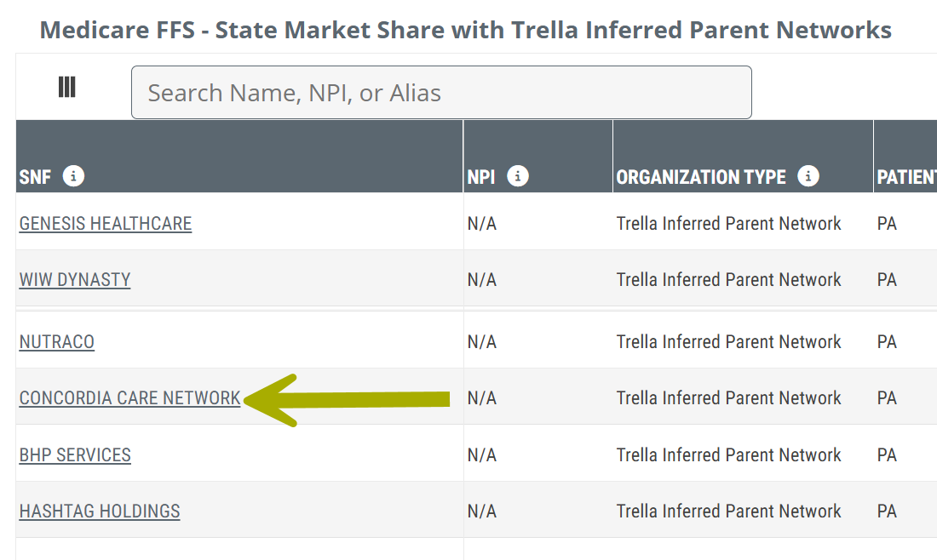Click N/A NPI cell in Genesis Healthcare row
This screenshot has height=560, width=937.
[482, 223]
